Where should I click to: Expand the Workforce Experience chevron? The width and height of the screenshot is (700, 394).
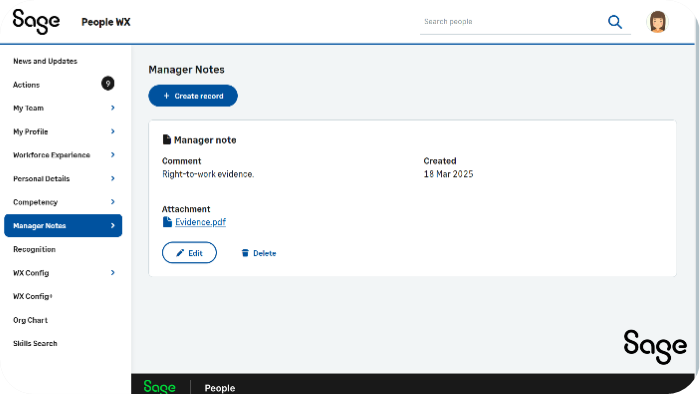coord(112,155)
